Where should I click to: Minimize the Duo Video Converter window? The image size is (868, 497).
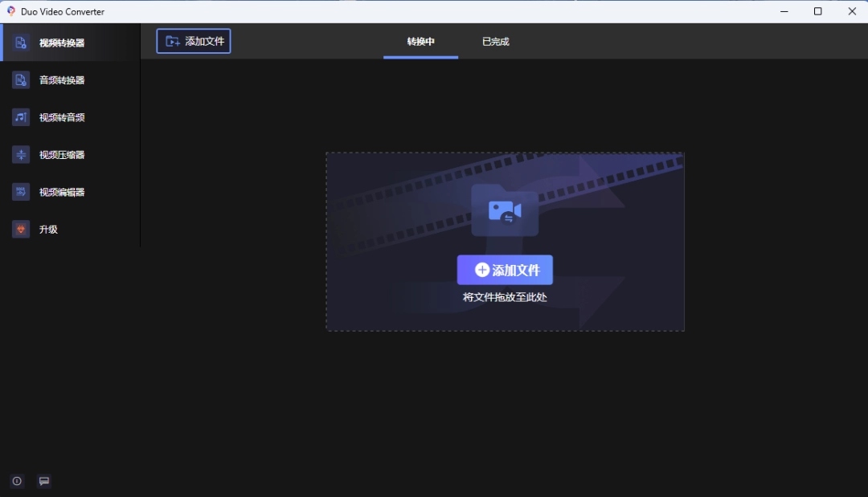[x=784, y=11]
